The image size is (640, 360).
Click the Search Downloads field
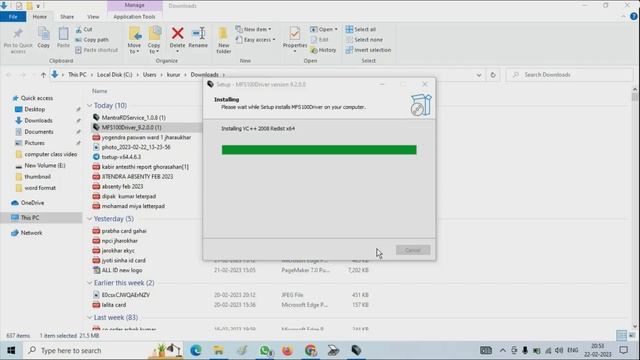[569, 75]
